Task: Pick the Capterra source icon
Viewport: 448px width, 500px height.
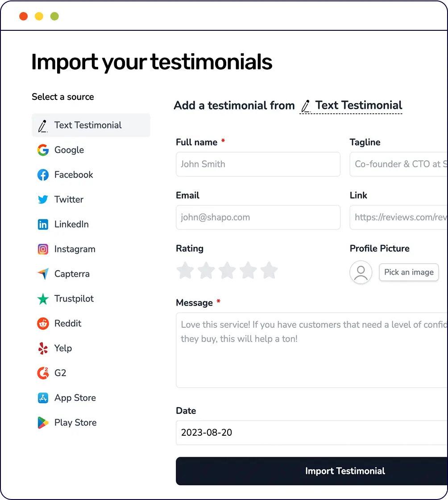Action: [43, 274]
